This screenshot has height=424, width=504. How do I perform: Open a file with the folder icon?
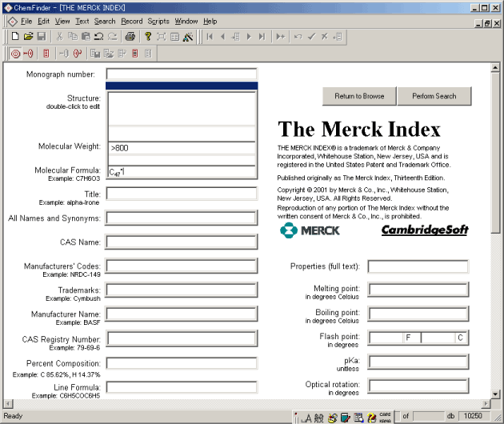28,36
